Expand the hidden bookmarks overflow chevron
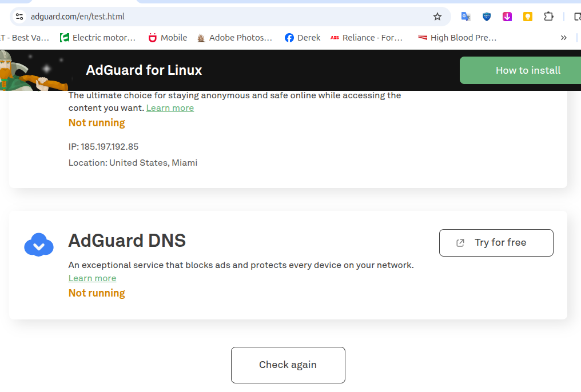 [564, 38]
